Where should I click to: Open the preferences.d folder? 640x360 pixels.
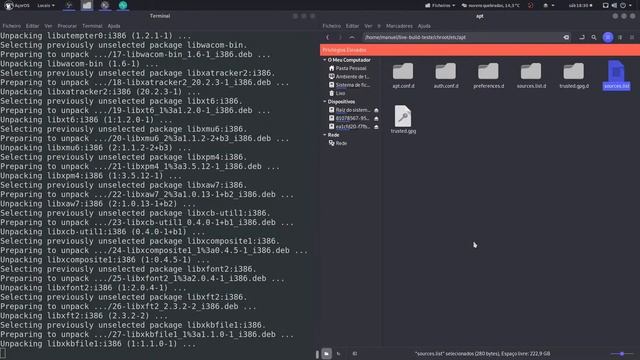(x=489, y=76)
